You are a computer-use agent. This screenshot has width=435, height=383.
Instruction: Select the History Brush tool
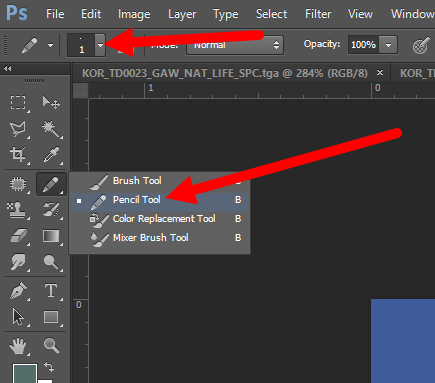[51, 210]
